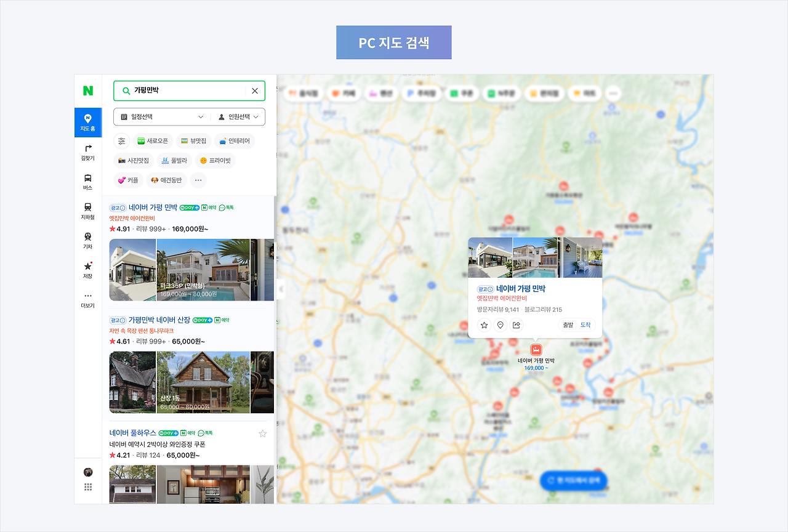Open the 파크35P (민박형) room photo
The image size is (788, 532).
pos(203,270)
